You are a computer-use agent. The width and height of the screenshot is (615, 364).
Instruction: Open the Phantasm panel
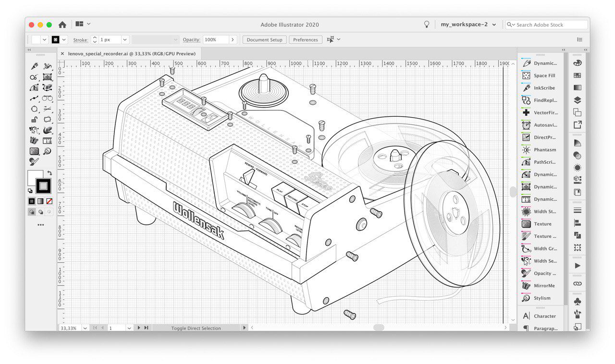539,150
